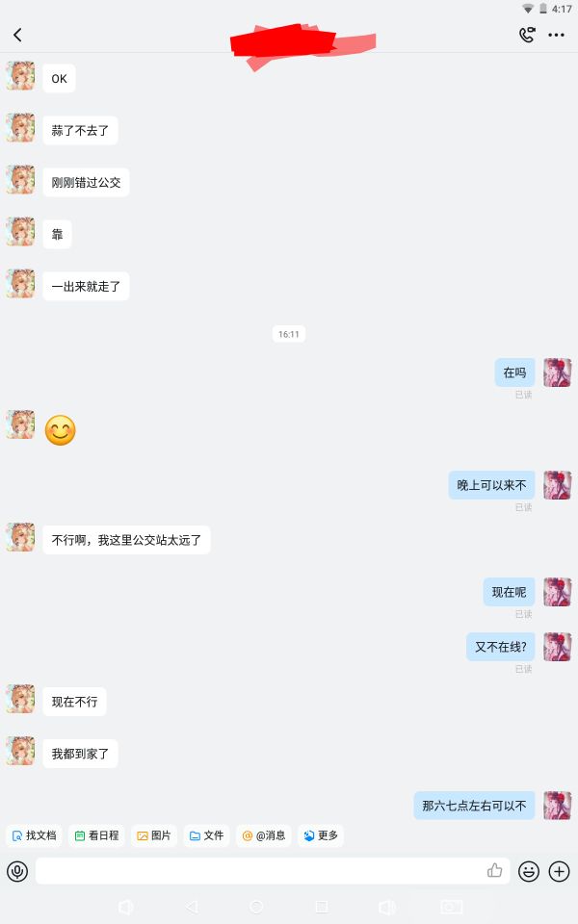Image resolution: width=578 pixels, height=924 pixels.
Task: Tap the 看日程 quick action
Action: pyautogui.click(x=96, y=835)
